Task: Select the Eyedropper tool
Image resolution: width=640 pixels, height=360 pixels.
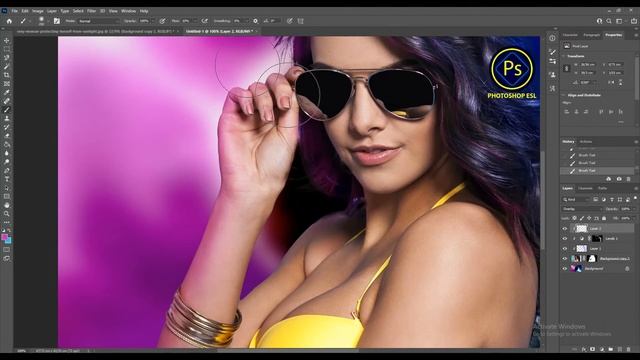Action: click(x=7, y=92)
